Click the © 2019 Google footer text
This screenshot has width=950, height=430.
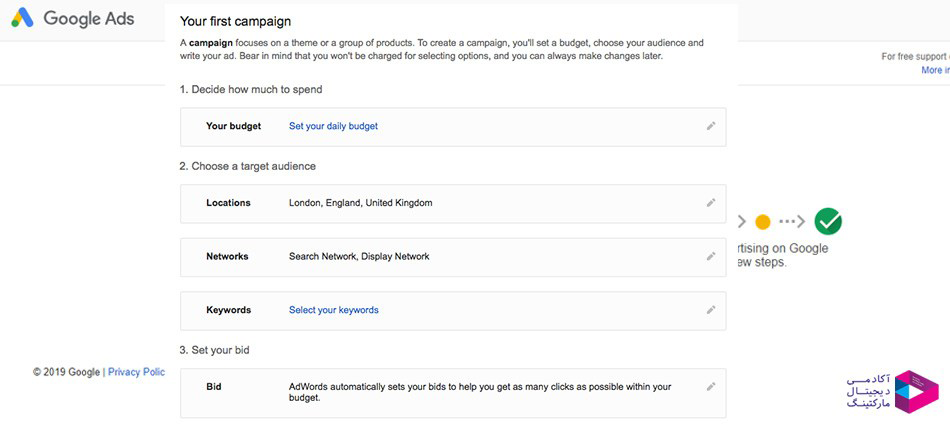pos(66,372)
